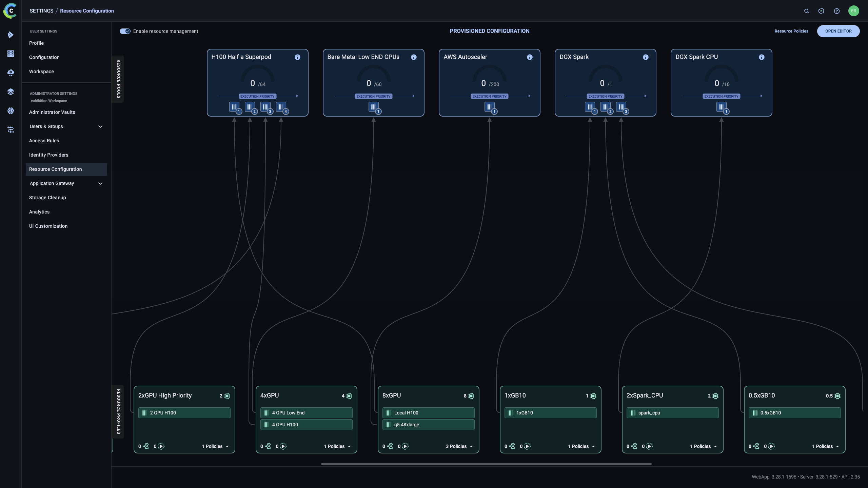Viewport: 868px width, 488px height.
Task: Click the info icon on DGX Spark pool
Action: tap(646, 57)
